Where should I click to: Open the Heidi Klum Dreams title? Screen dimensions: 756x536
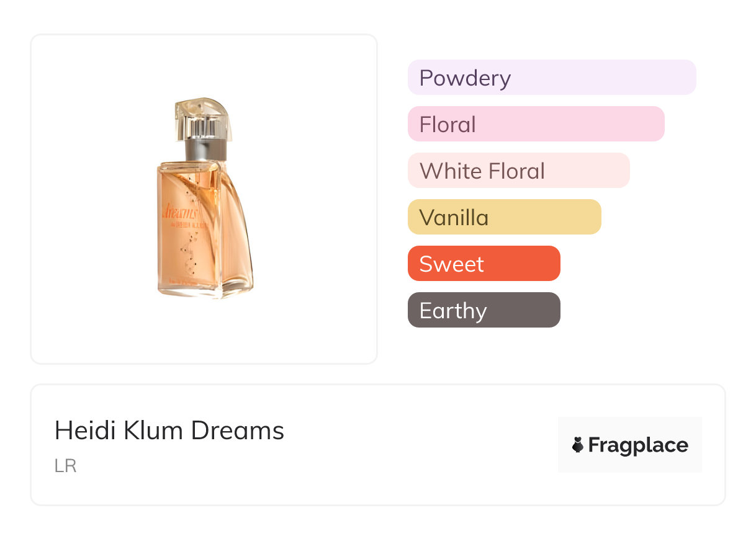point(169,431)
